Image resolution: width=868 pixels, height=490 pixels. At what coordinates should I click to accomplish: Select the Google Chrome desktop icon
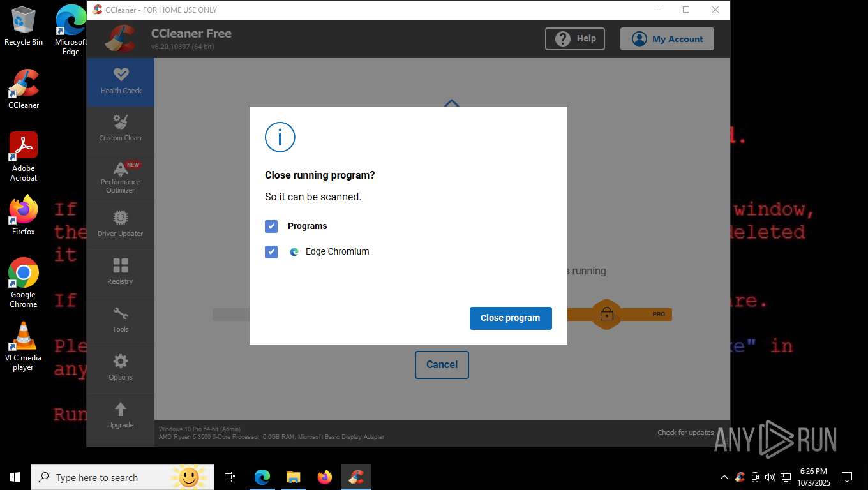pyautogui.click(x=24, y=283)
